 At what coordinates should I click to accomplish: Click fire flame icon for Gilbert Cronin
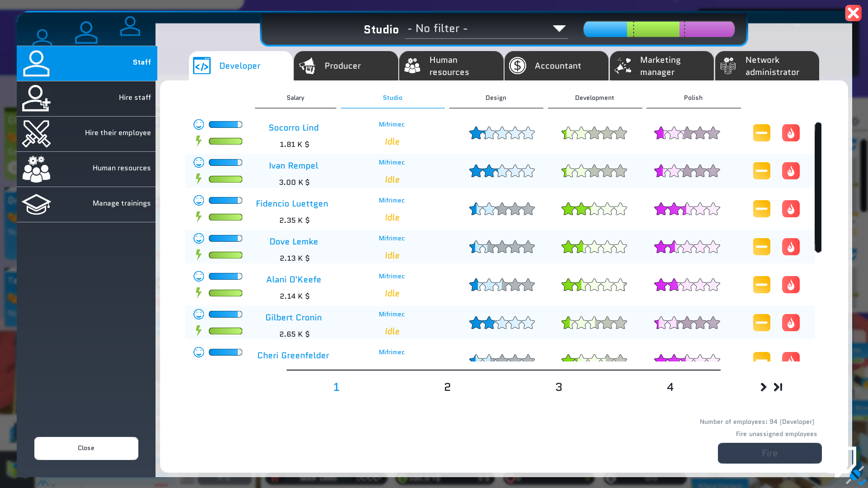tap(791, 323)
